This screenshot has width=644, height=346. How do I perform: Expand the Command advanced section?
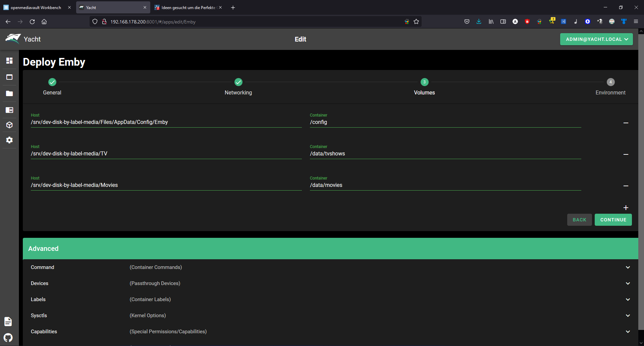(x=628, y=267)
